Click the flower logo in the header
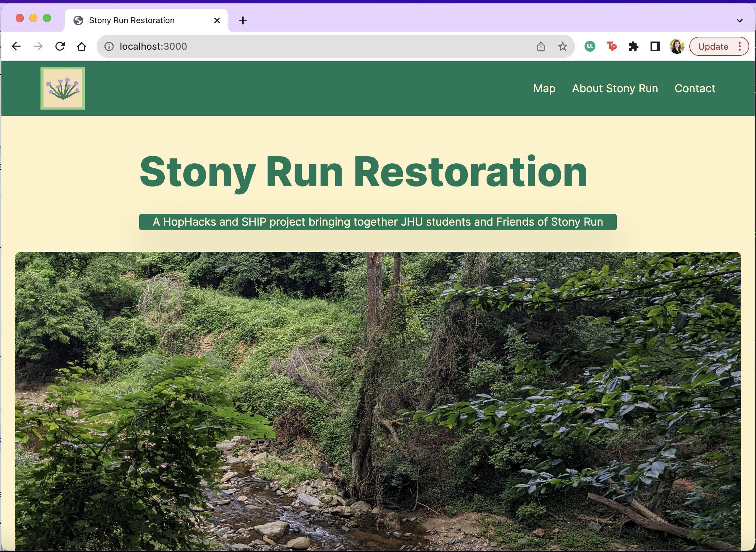The image size is (756, 552). [x=63, y=88]
